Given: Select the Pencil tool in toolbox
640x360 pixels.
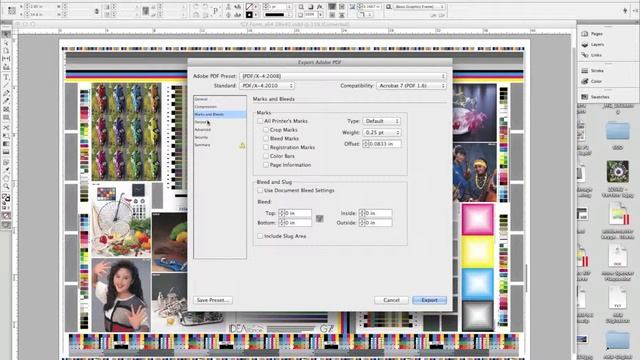Looking at the screenshot, I should tap(6, 101).
